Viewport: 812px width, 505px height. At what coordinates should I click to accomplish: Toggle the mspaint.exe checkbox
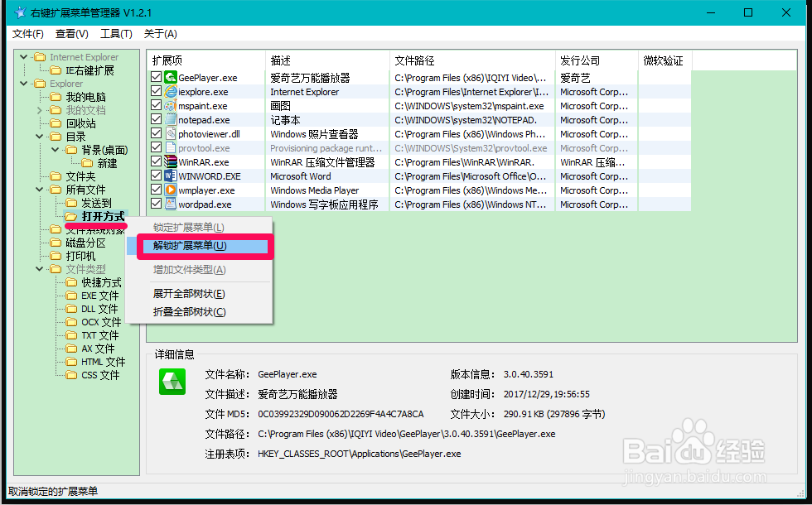pos(156,105)
